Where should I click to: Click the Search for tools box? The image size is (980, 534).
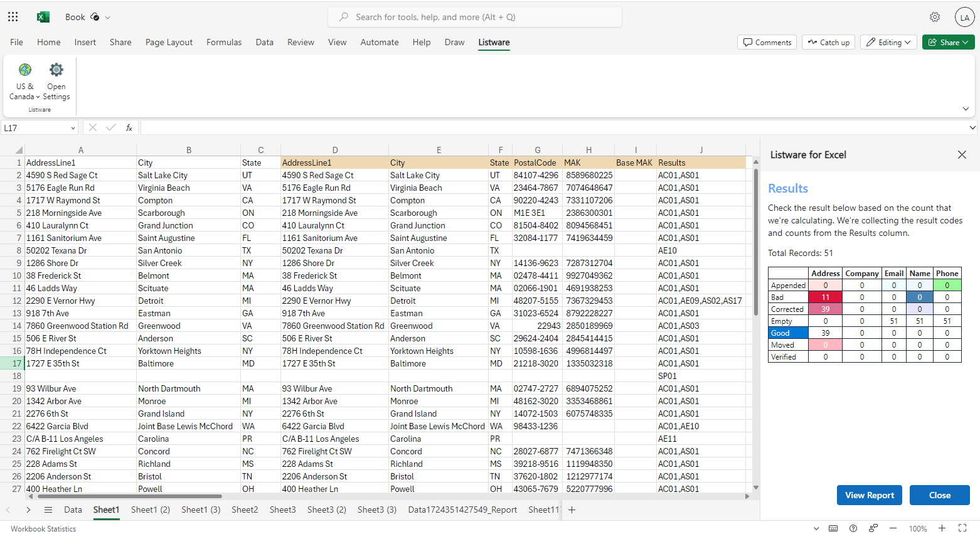[x=475, y=17]
